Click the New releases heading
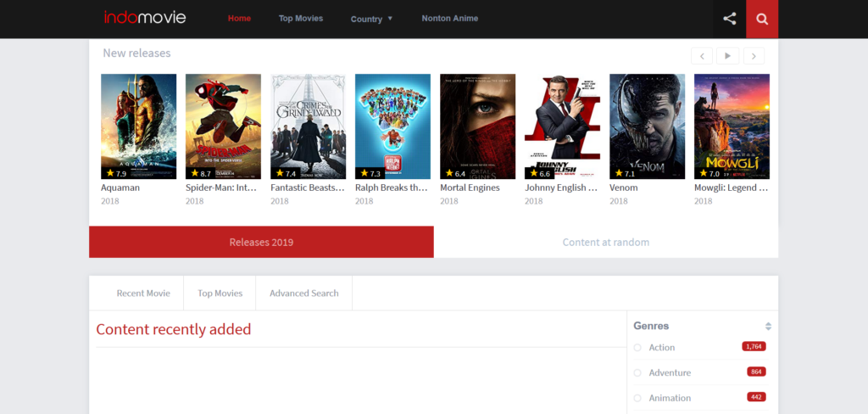This screenshot has width=868, height=414. 136,53
